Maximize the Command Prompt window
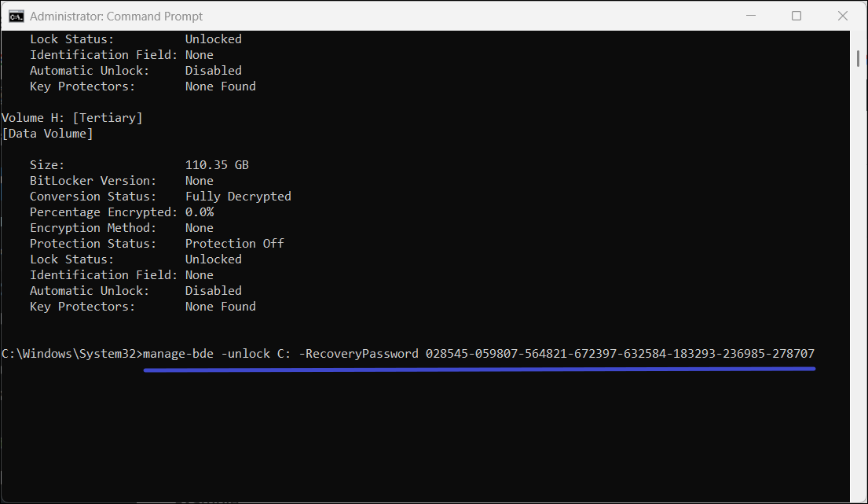 tap(797, 16)
